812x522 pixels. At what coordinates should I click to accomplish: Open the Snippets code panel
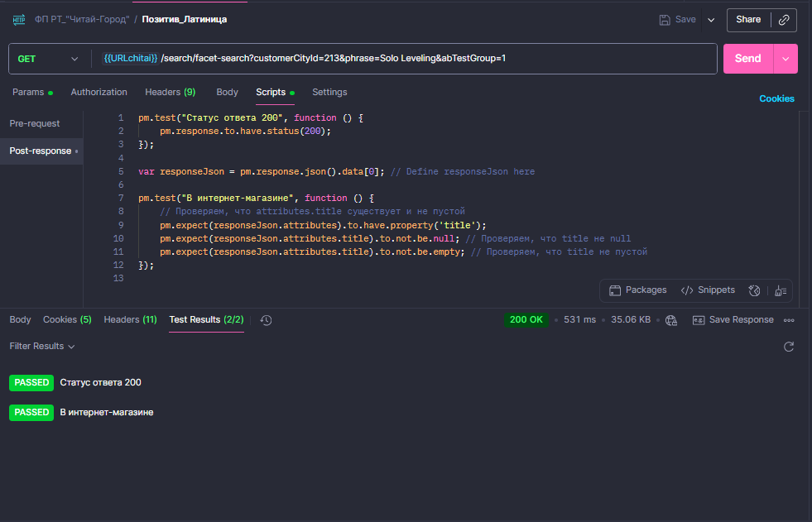[x=708, y=290]
